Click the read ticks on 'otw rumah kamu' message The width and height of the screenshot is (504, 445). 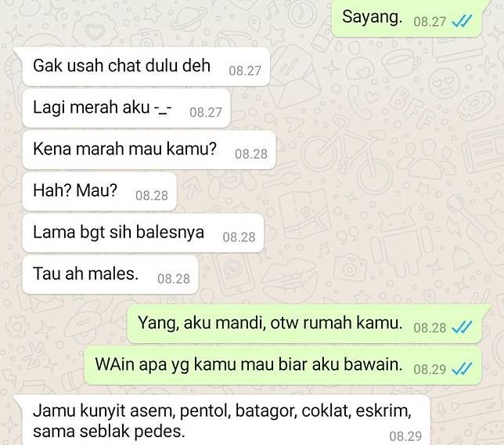[x=462, y=327]
